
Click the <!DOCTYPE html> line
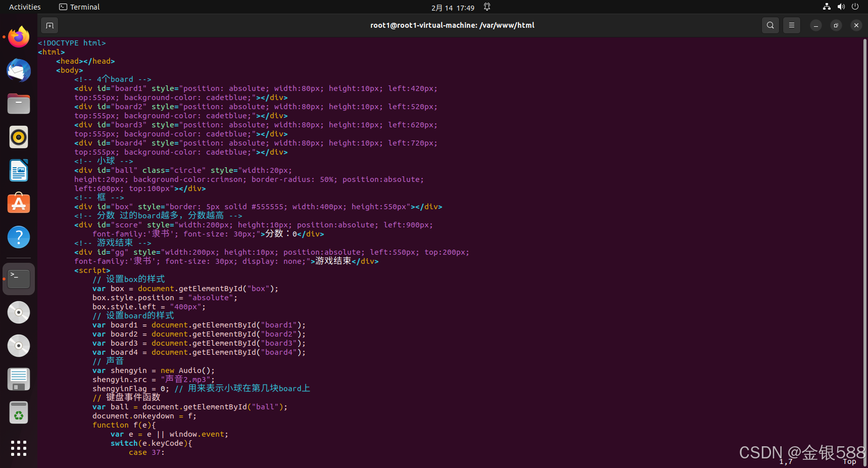pos(72,43)
